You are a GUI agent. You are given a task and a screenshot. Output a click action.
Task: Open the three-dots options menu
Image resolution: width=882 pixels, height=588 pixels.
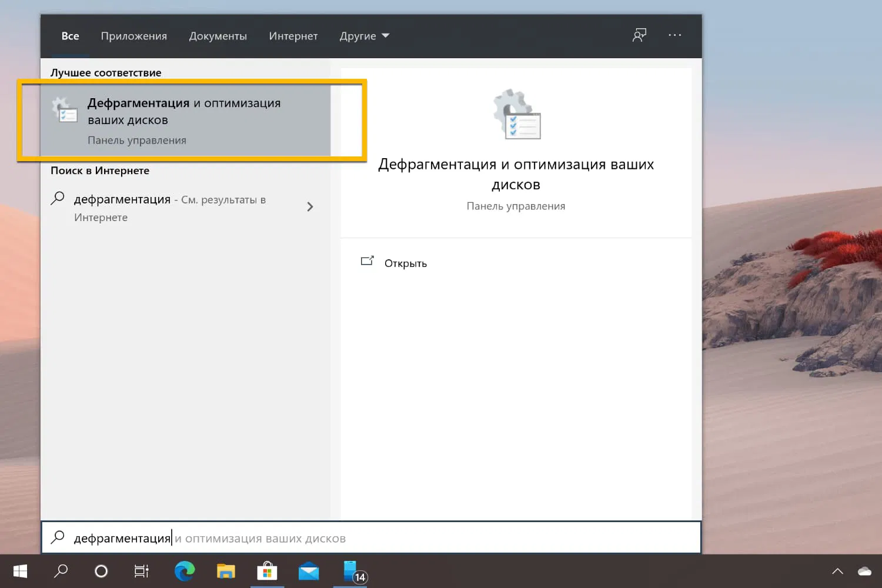click(675, 35)
